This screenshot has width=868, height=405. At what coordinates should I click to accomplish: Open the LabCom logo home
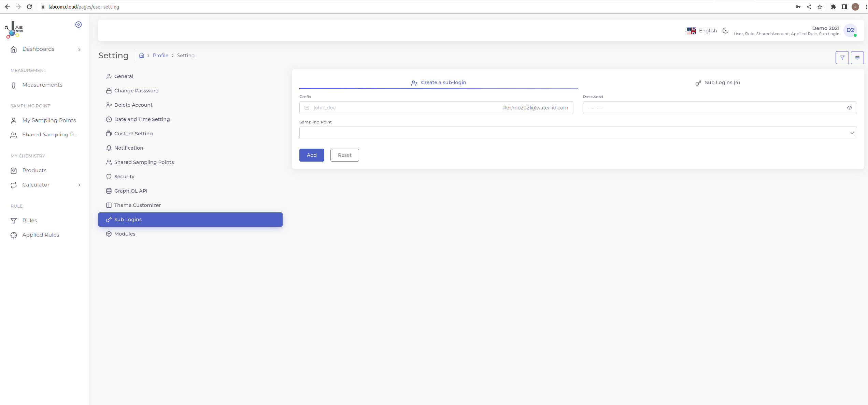tap(14, 30)
